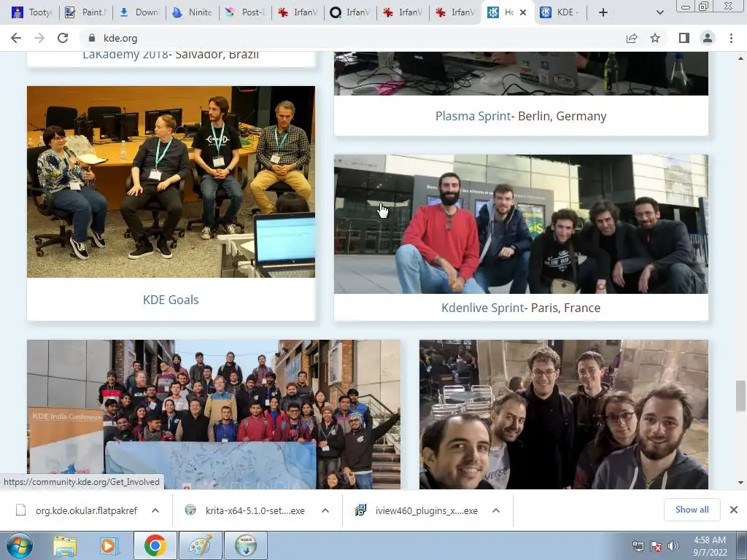Click the address bar URL kde.org
Viewport: 747px width, 560px height.
pyautogui.click(x=120, y=38)
